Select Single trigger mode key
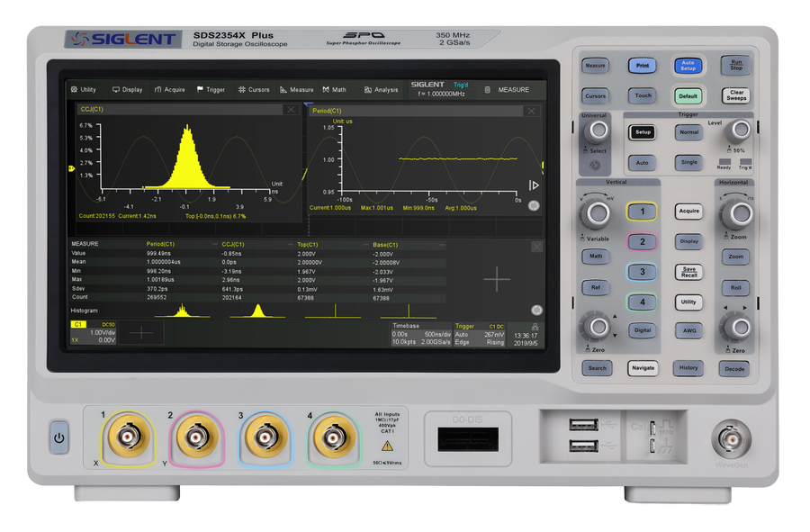This screenshot has width=810, height=532. coord(688,162)
